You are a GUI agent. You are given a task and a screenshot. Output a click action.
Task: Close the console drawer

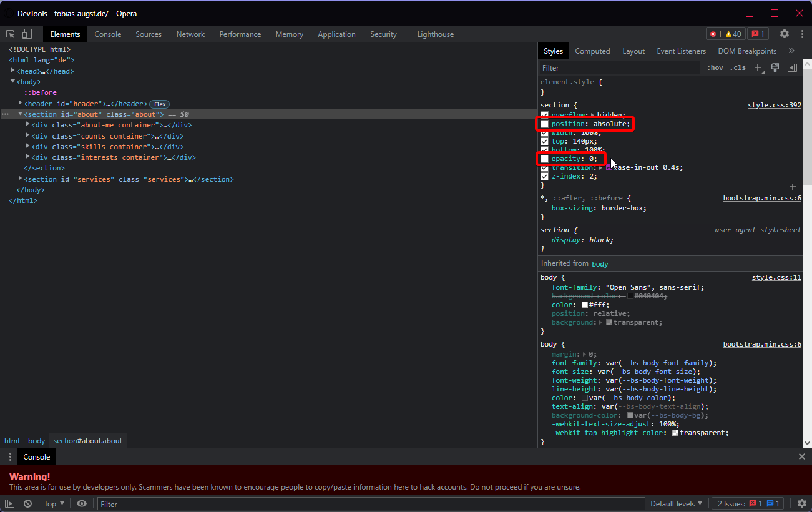click(x=802, y=457)
